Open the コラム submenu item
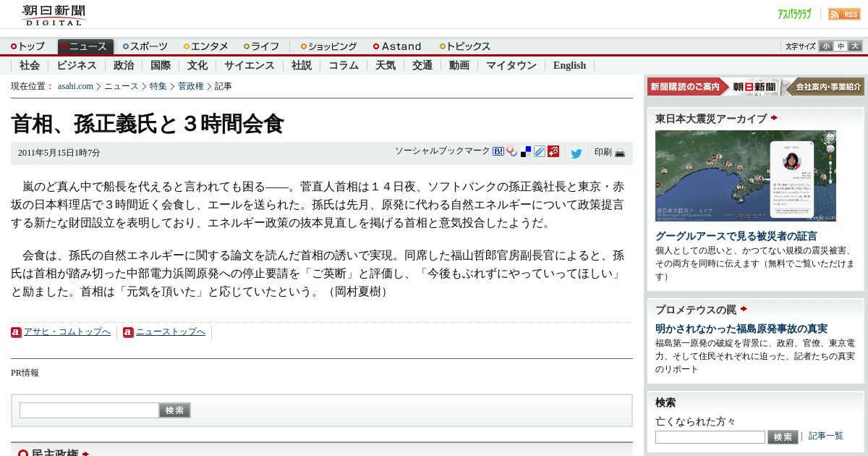The width and height of the screenshot is (868, 456). click(x=344, y=65)
